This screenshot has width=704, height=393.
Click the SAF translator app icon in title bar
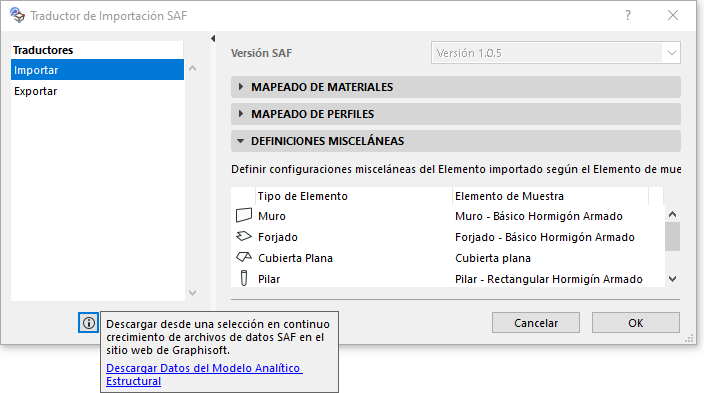point(18,15)
